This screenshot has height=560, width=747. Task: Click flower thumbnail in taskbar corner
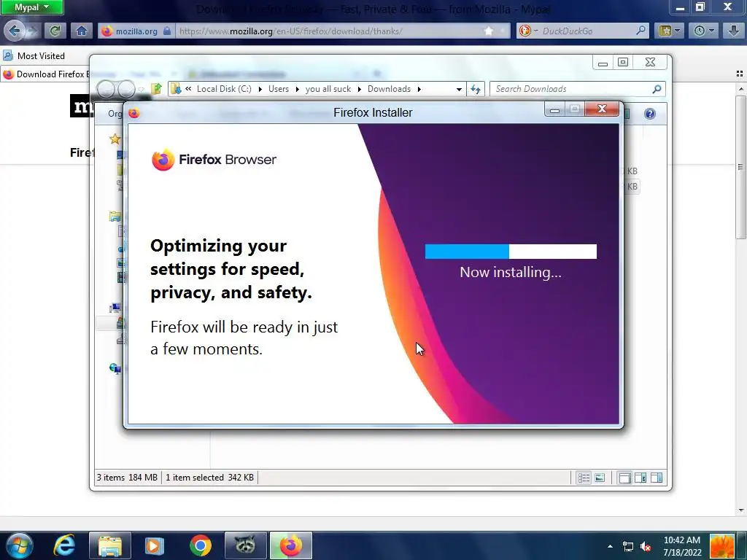click(721, 546)
